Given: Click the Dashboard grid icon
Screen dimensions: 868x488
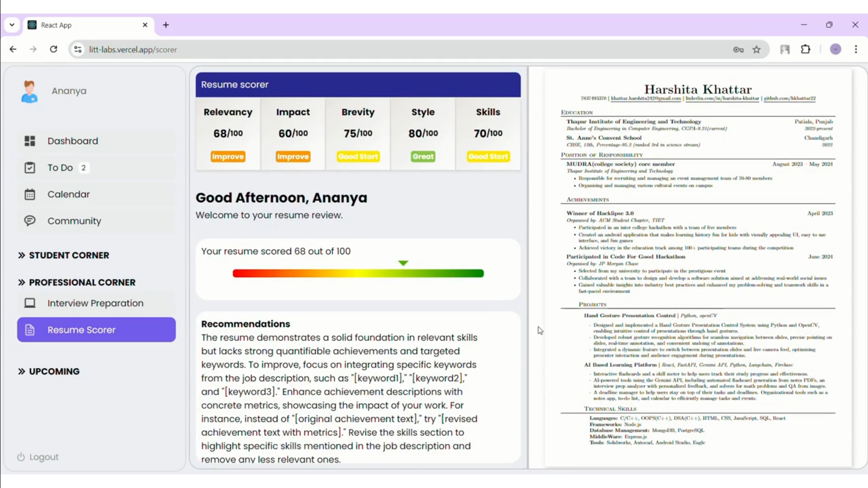Looking at the screenshot, I should (x=30, y=141).
